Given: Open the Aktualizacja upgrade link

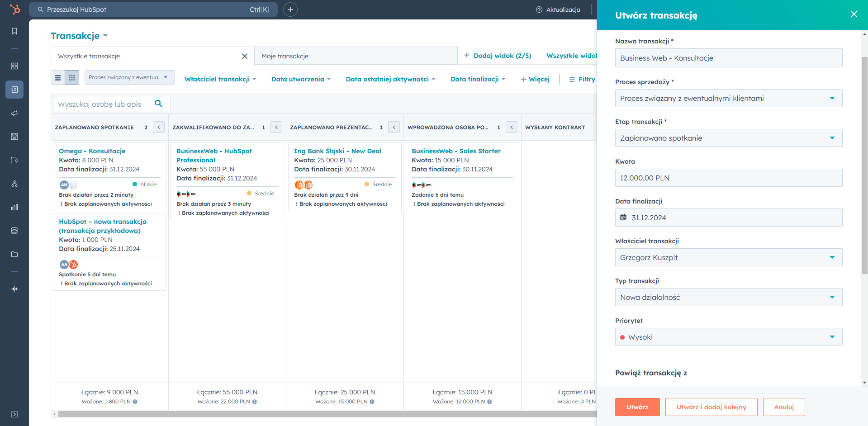Looking at the screenshot, I should 558,9.
